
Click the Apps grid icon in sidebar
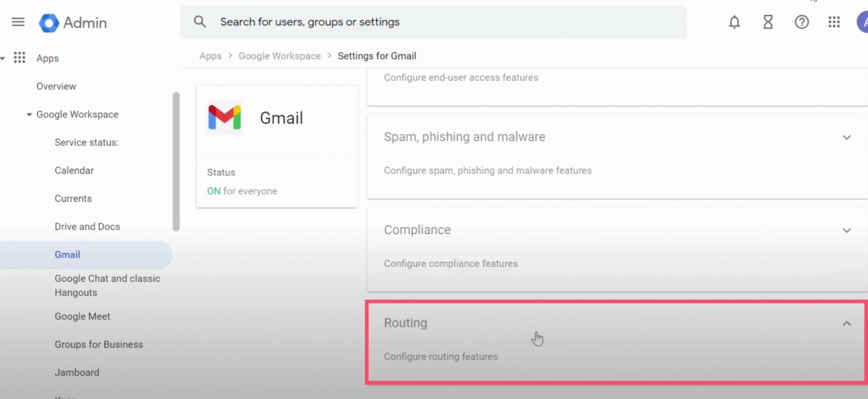pyautogui.click(x=19, y=58)
